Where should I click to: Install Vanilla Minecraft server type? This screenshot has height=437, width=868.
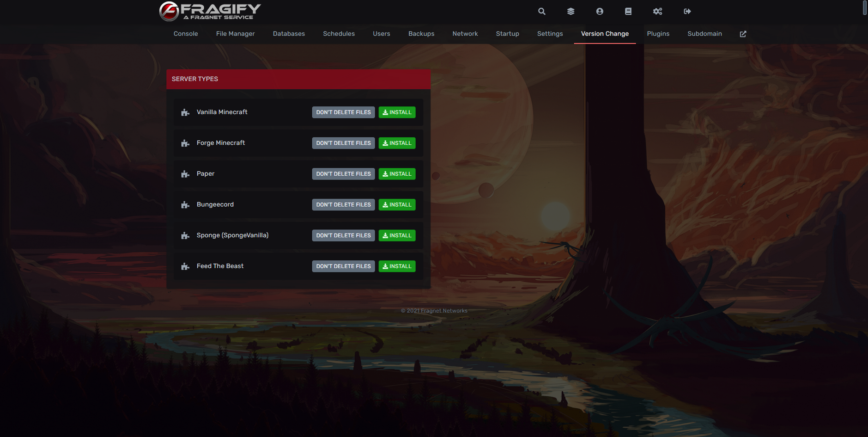(397, 112)
